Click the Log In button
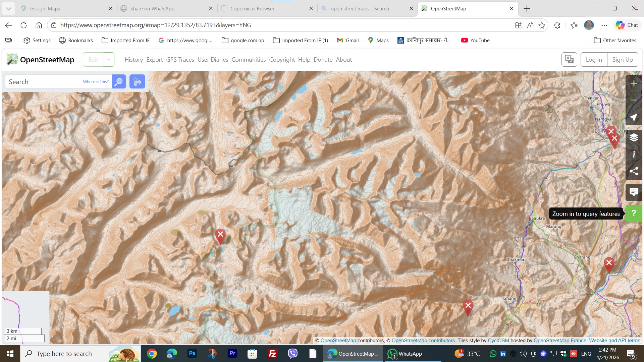 pyautogui.click(x=594, y=60)
